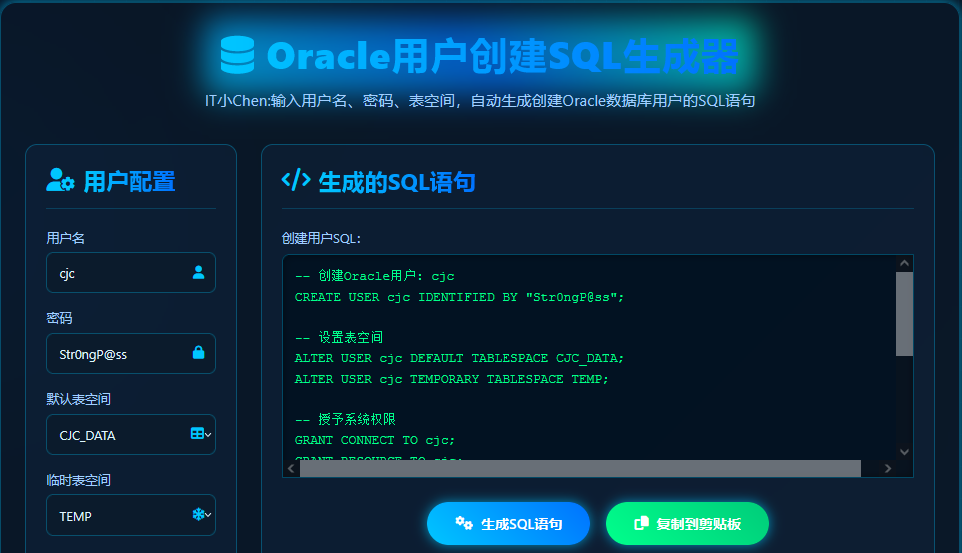
Task: Click the SQL box scroll-right arrow
Action: tap(888, 468)
